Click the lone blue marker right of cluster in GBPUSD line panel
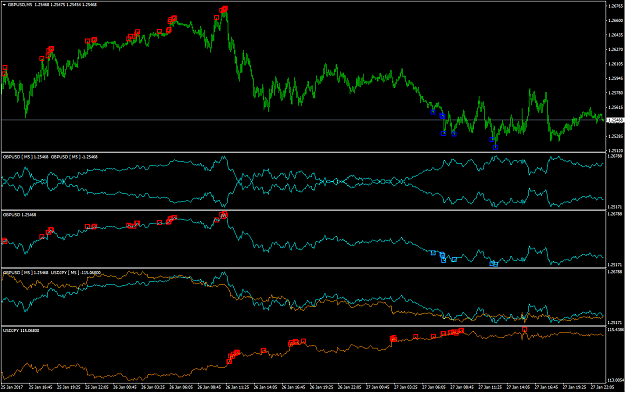 click(x=454, y=260)
